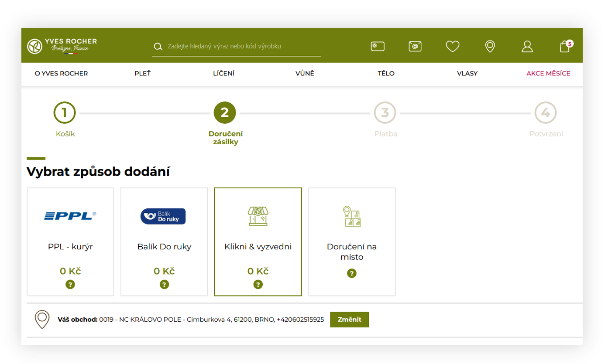This screenshot has width=608, height=364.
Task: Open the LÍČENÍ menu
Action: (x=223, y=73)
